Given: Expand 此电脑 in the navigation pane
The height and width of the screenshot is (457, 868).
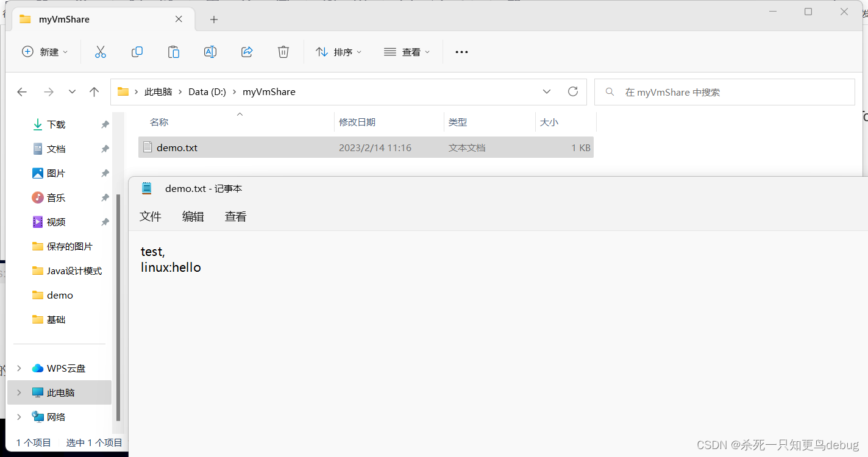Looking at the screenshot, I should pos(18,392).
